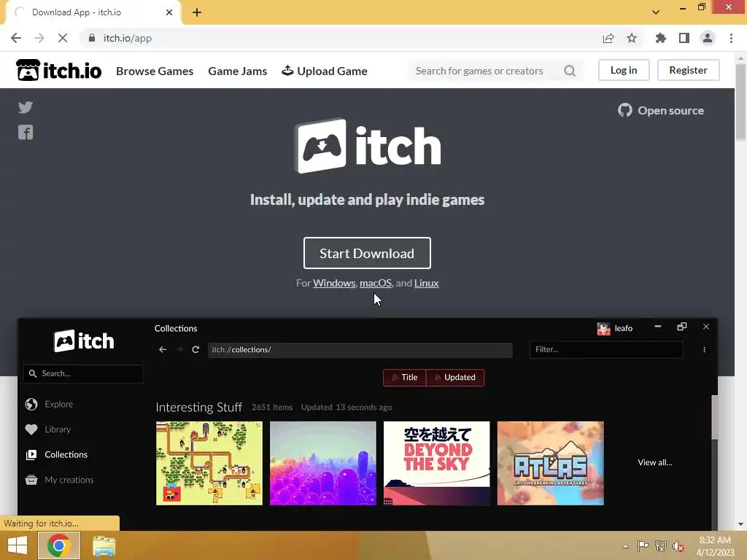The height and width of the screenshot is (560, 747).
Task: Open a new browser tab
Action: click(197, 12)
